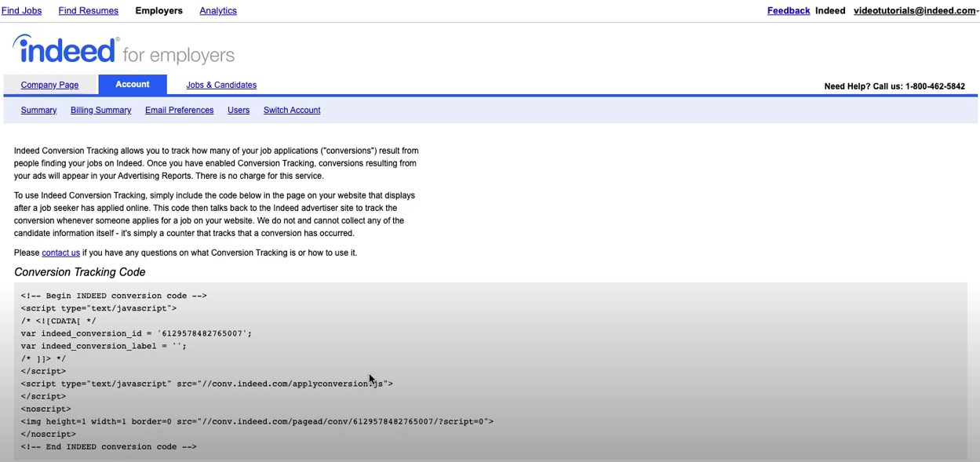Choose Switch Account
The width and height of the screenshot is (980, 462).
(292, 111)
